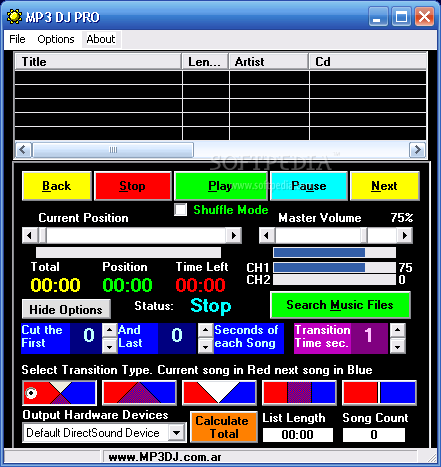
Task: Decrease Transition Time seconds
Action: pyautogui.click(x=397, y=346)
